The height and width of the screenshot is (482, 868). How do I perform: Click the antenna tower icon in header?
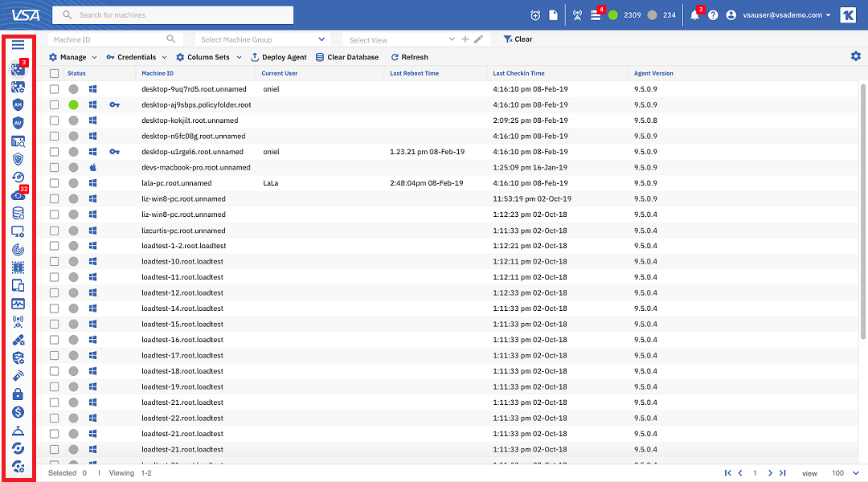(x=577, y=15)
